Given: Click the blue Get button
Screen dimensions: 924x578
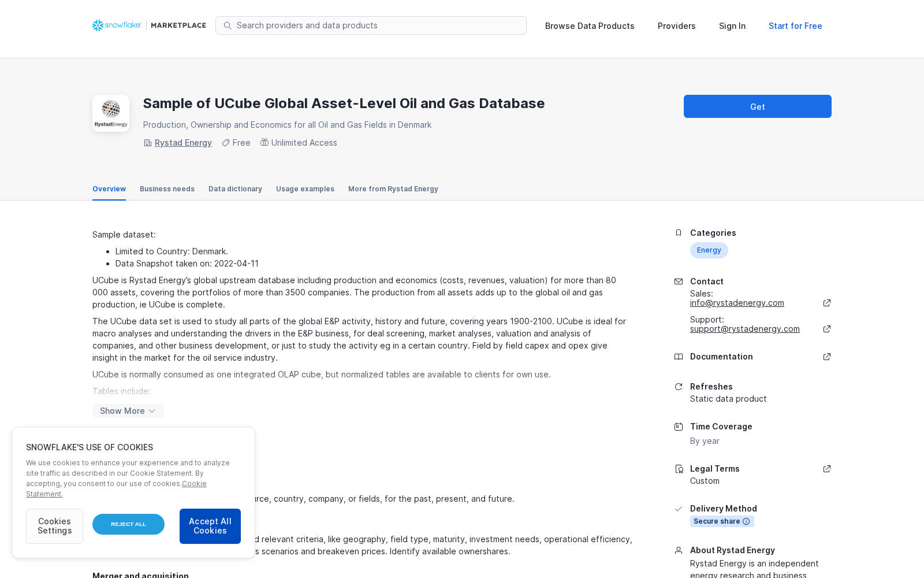Looking at the screenshot, I should (758, 106).
